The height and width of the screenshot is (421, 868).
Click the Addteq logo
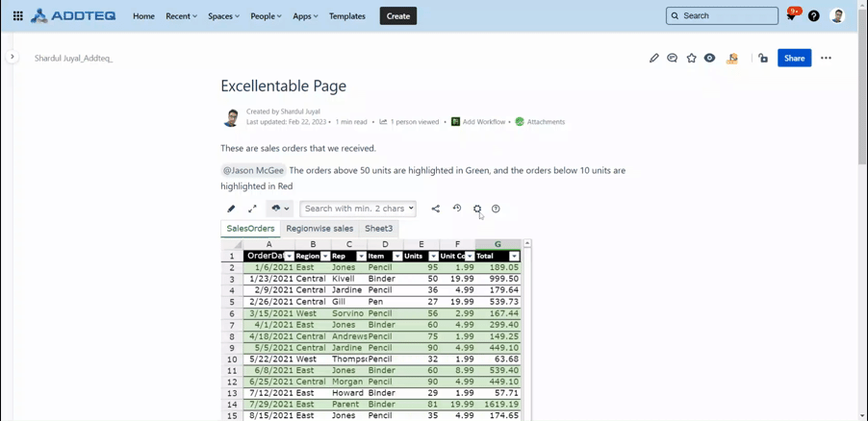73,16
